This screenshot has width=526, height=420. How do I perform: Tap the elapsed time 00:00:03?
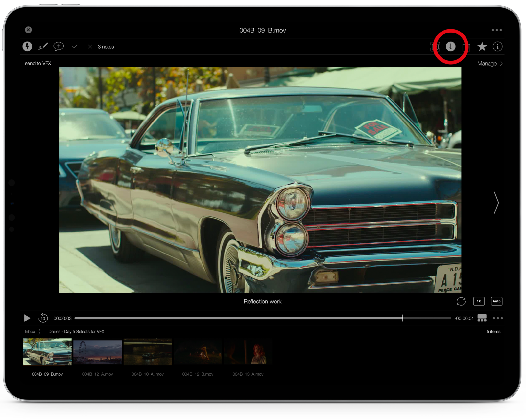(62, 318)
